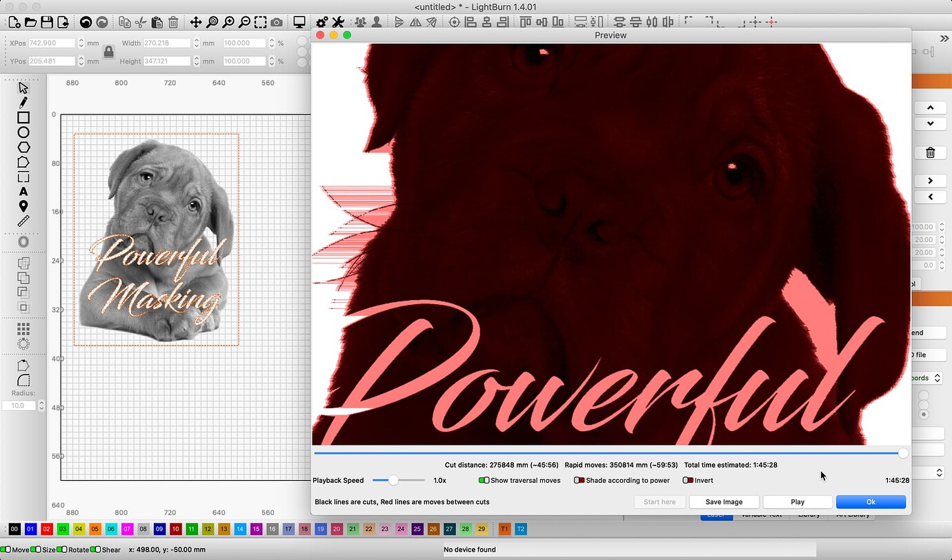Switch to the Variable Text tab
The image size is (952, 560).
(x=760, y=514)
